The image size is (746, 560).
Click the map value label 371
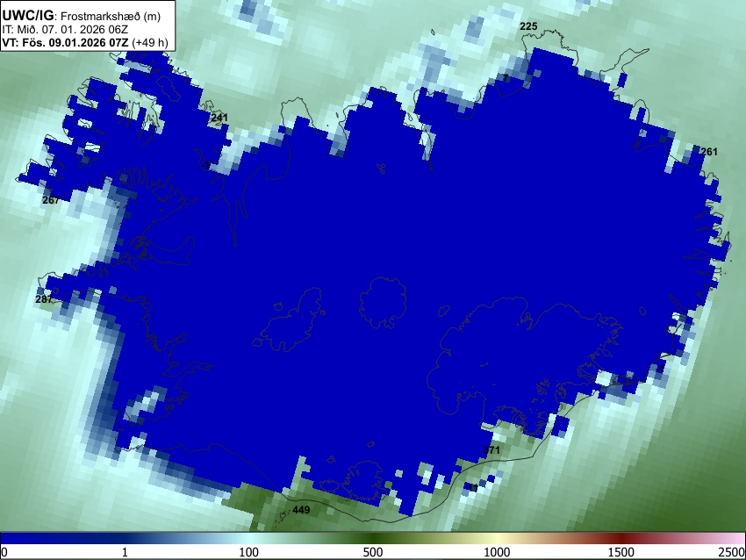491,450
